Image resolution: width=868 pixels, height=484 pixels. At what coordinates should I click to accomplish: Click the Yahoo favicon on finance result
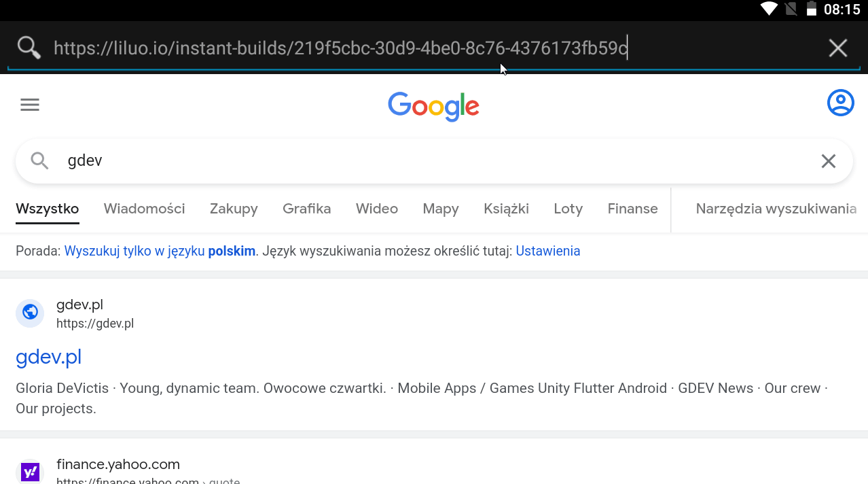[x=30, y=471]
